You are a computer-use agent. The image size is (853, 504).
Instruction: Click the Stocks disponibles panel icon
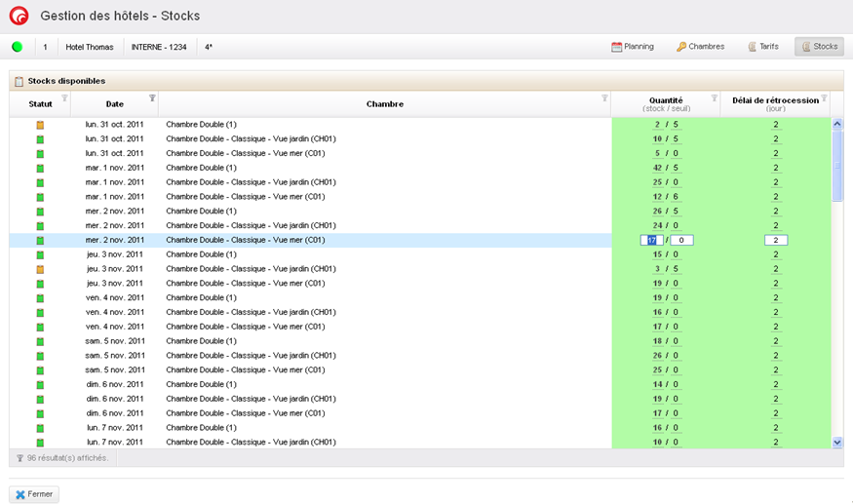pyautogui.click(x=19, y=81)
